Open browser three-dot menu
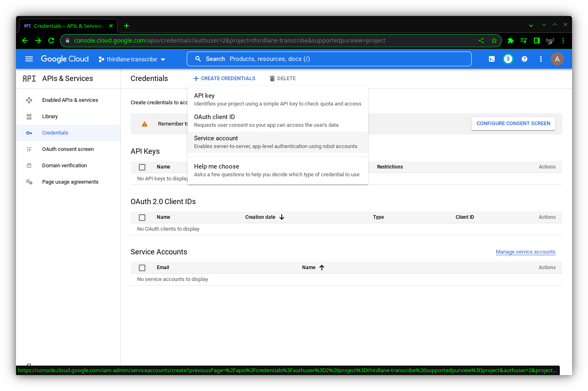The width and height of the screenshot is (588, 391). (x=563, y=40)
